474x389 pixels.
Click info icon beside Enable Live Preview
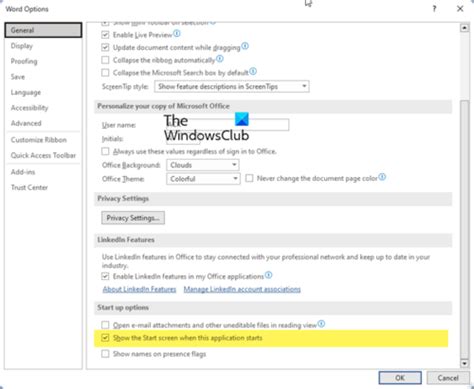pyautogui.click(x=177, y=33)
